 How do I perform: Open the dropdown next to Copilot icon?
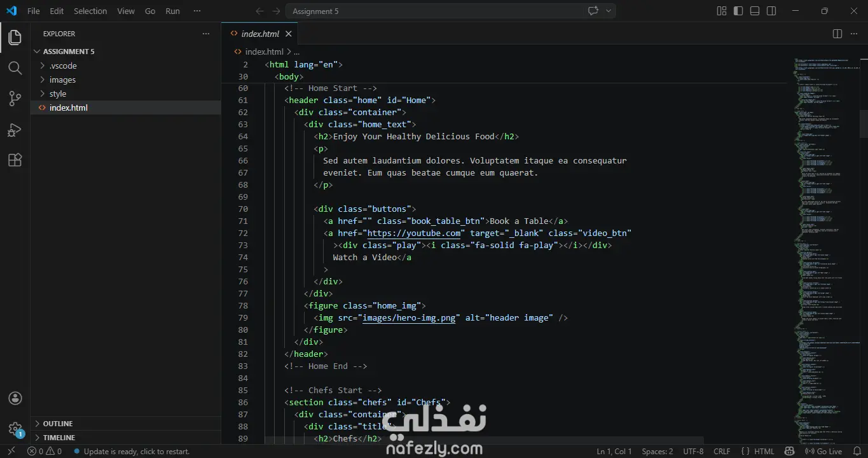point(609,11)
